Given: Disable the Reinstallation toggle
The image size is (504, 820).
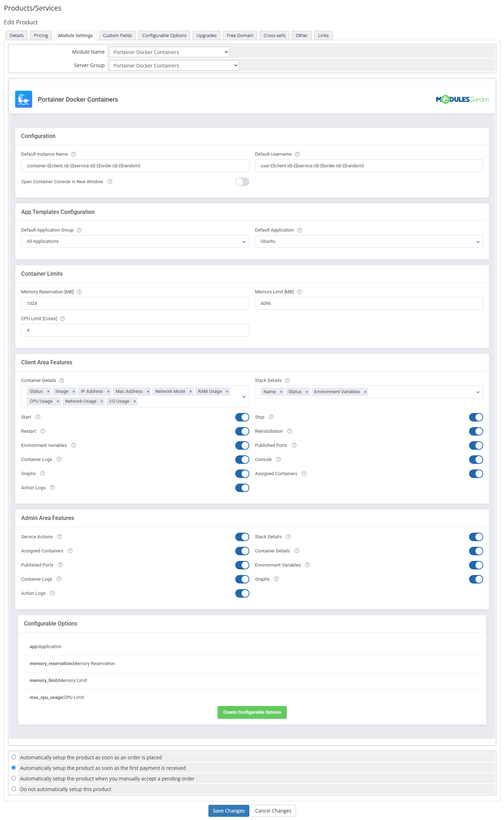Looking at the screenshot, I should coord(476,431).
